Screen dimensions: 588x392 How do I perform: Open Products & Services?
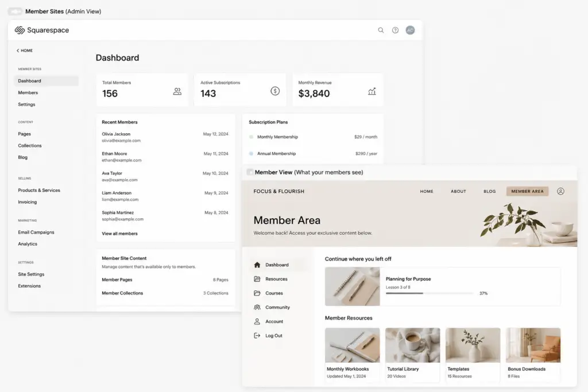(39, 190)
